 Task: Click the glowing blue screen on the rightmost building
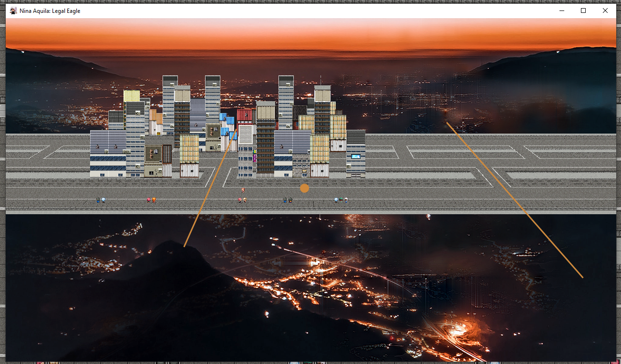pyautogui.click(x=356, y=156)
